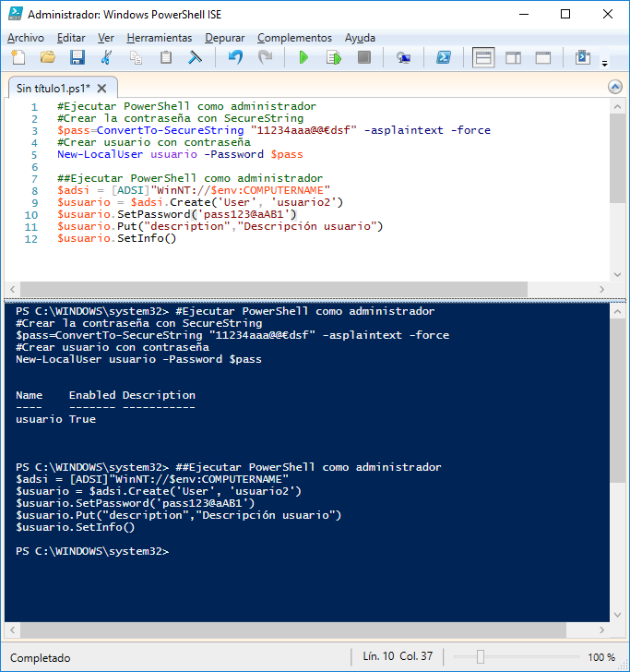Run the selection with the page-and-arrow icon

pos(334,57)
